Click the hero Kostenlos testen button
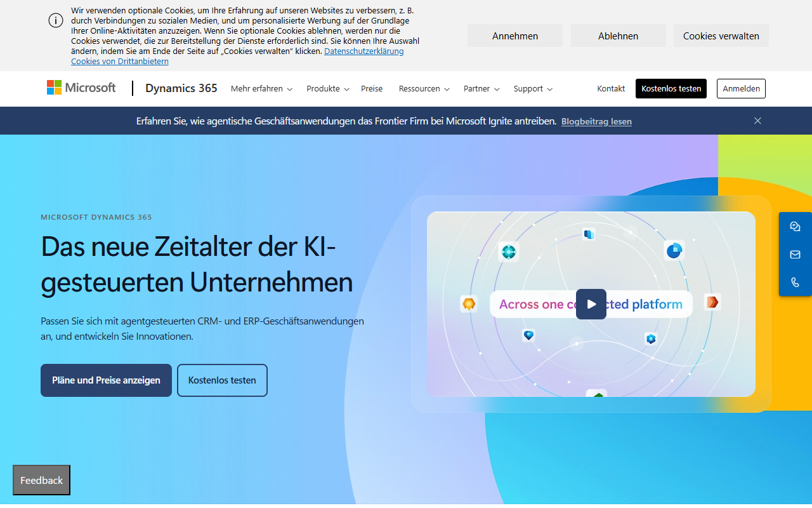 pyautogui.click(x=222, y=380)
